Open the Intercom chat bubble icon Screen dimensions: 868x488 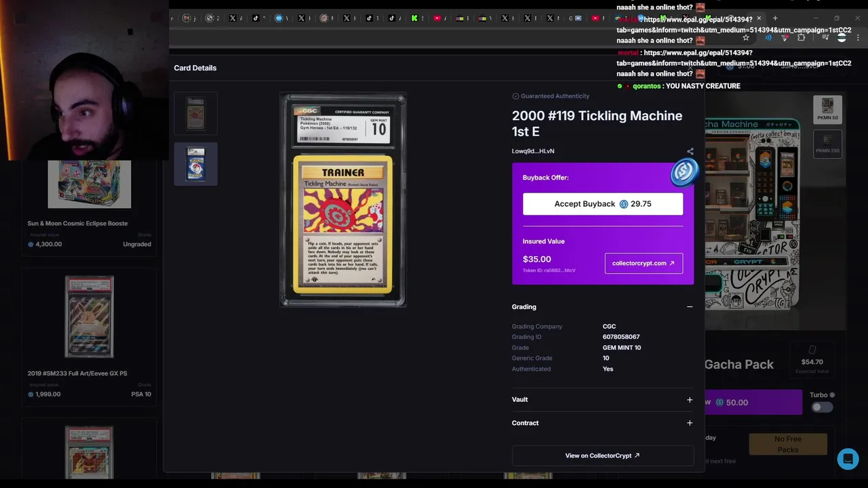point(848,459)
